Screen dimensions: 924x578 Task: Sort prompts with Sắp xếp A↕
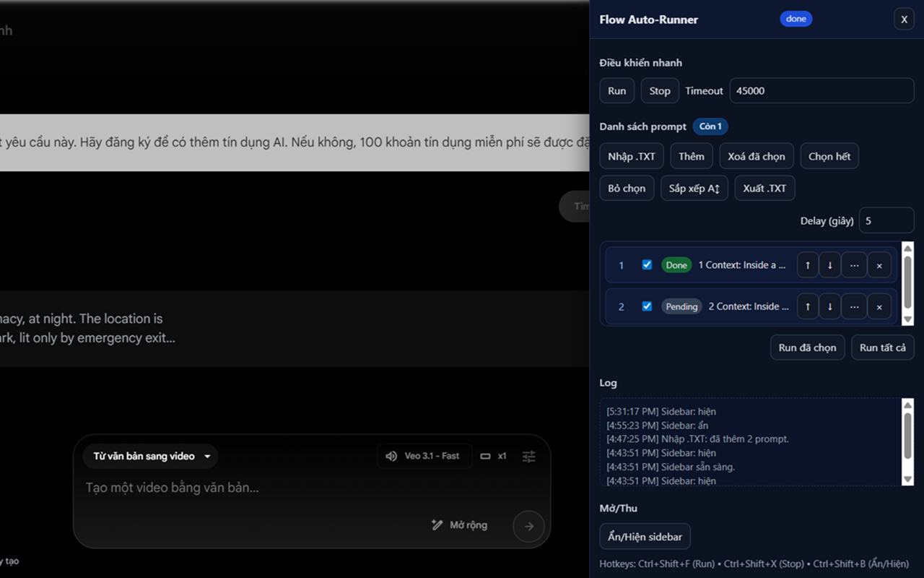[x=694, y=188]
